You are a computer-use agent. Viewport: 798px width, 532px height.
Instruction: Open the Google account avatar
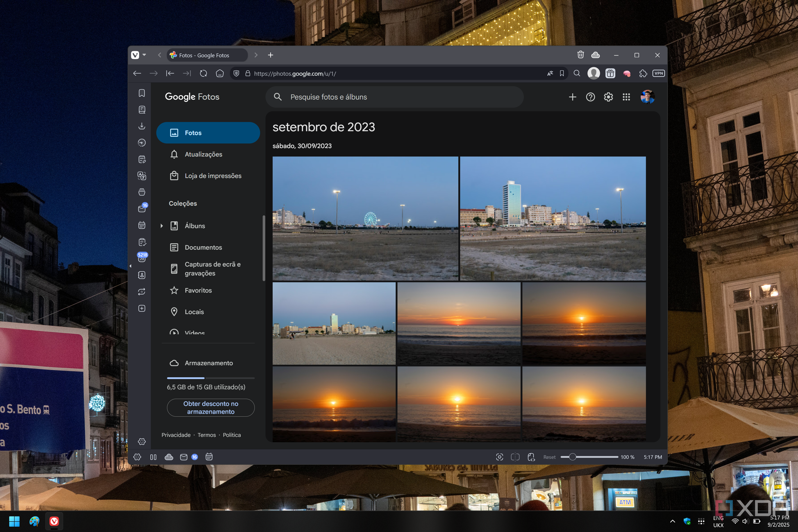647,97
